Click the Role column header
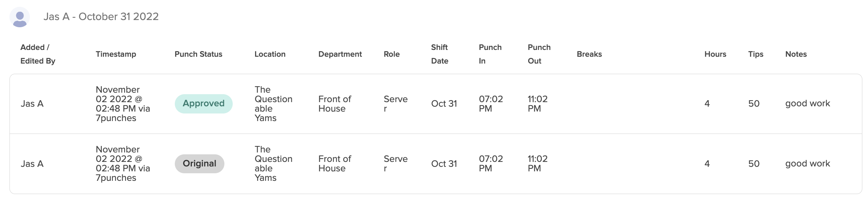Viewport: 868px width, 202px height. (x=392, y=54)
